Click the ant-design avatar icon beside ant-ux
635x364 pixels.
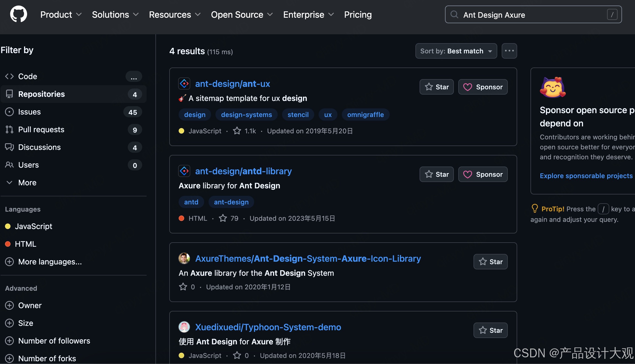(184, 84)
